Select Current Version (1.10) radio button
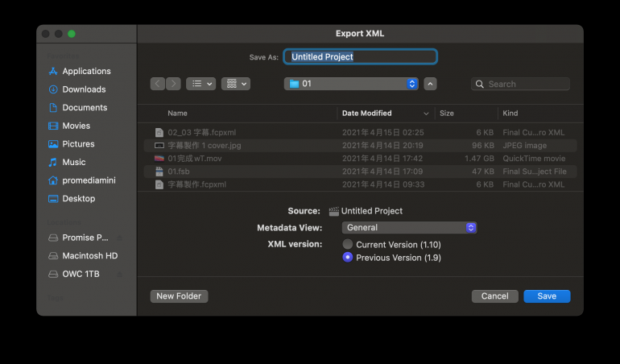The image size is (620, 364). point(348,244)
